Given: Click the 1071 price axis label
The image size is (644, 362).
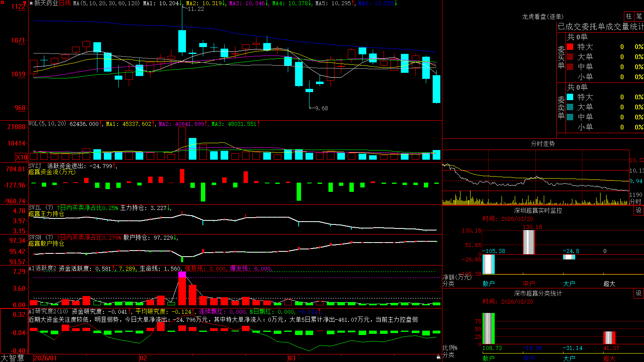Looking at the screenshot, I should (x=19, y=40).
